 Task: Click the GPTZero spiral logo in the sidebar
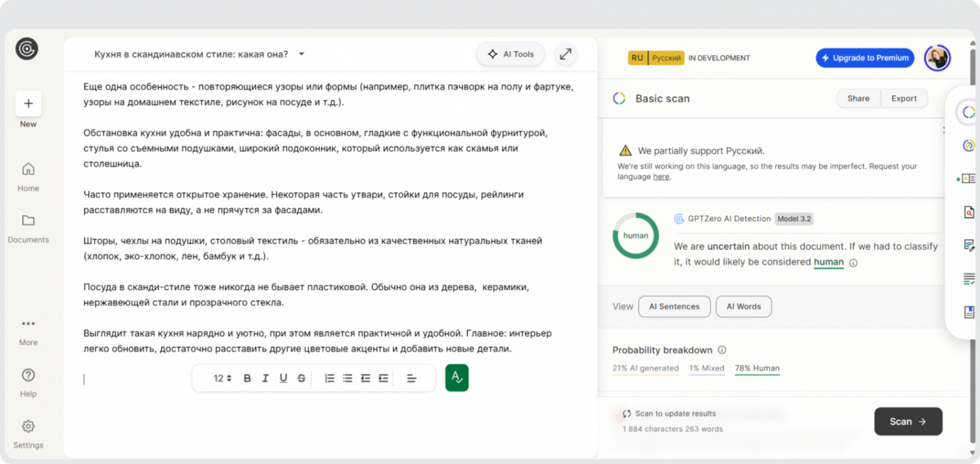point(27,48)
